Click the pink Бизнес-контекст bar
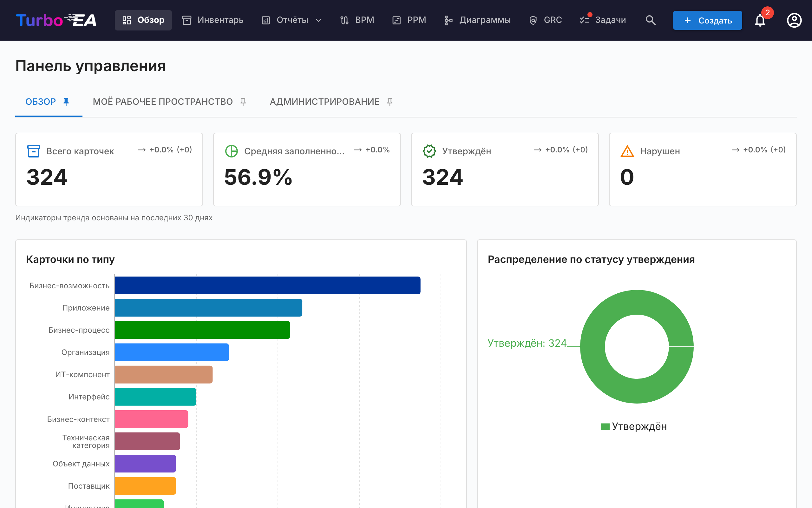 coord(152,419)
